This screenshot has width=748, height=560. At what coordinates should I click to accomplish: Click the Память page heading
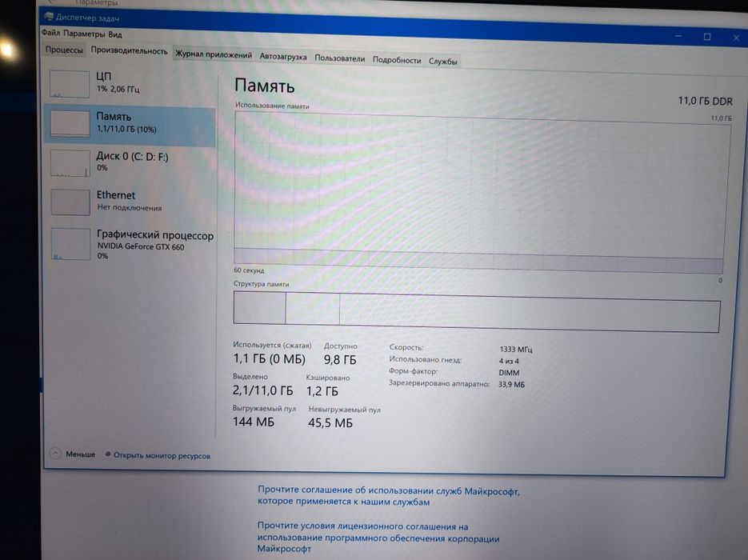coord(264,86)
